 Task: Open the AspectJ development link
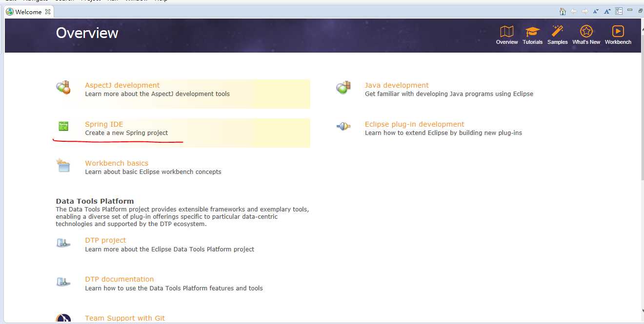[122, 85]
